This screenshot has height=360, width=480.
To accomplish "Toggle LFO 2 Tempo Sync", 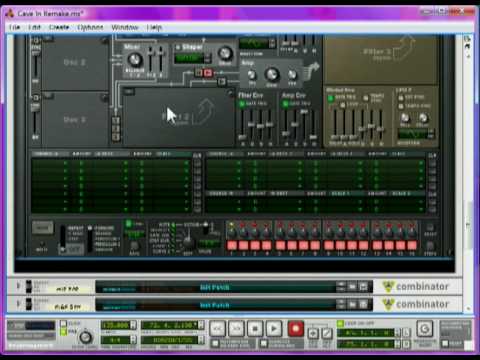I will point(401,106).
